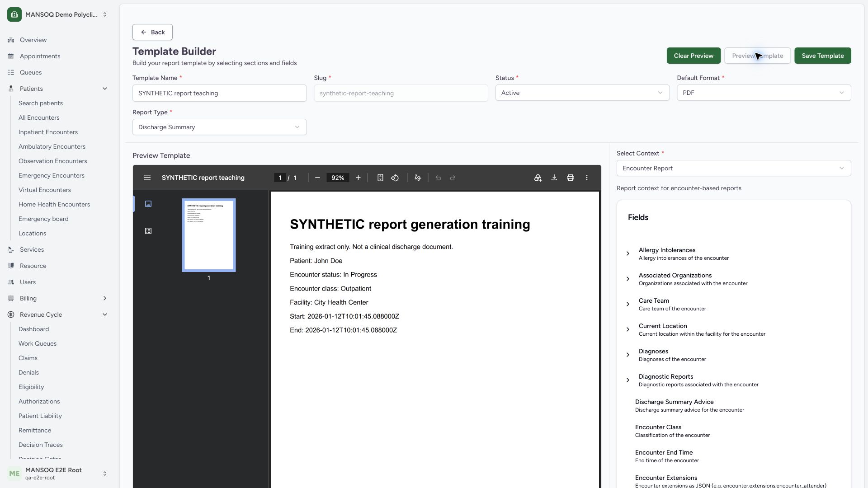Open organization switcher chevrons
The width and height of the screenshot is (868, 488).
click(105, 14)
